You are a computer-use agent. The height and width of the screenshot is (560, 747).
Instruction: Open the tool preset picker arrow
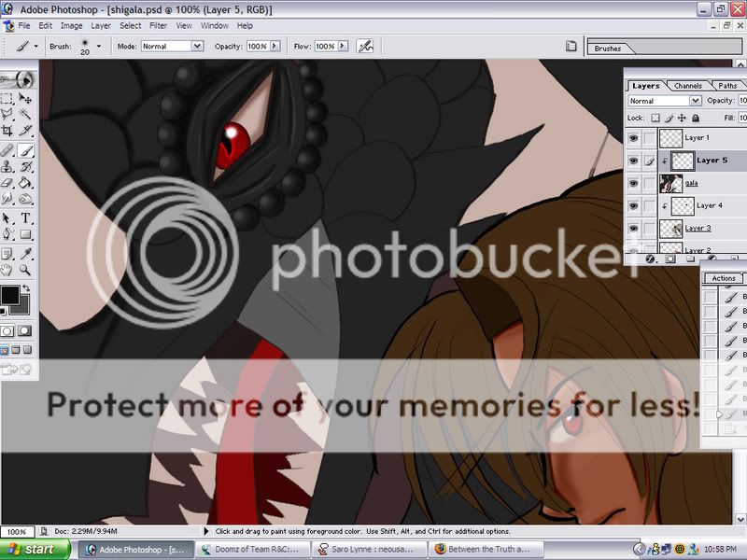[35, 46]
